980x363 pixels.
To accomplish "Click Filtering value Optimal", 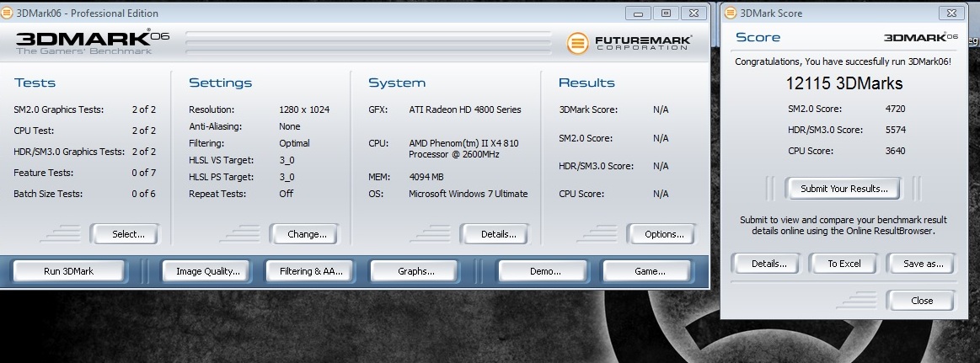I will 294,143.
